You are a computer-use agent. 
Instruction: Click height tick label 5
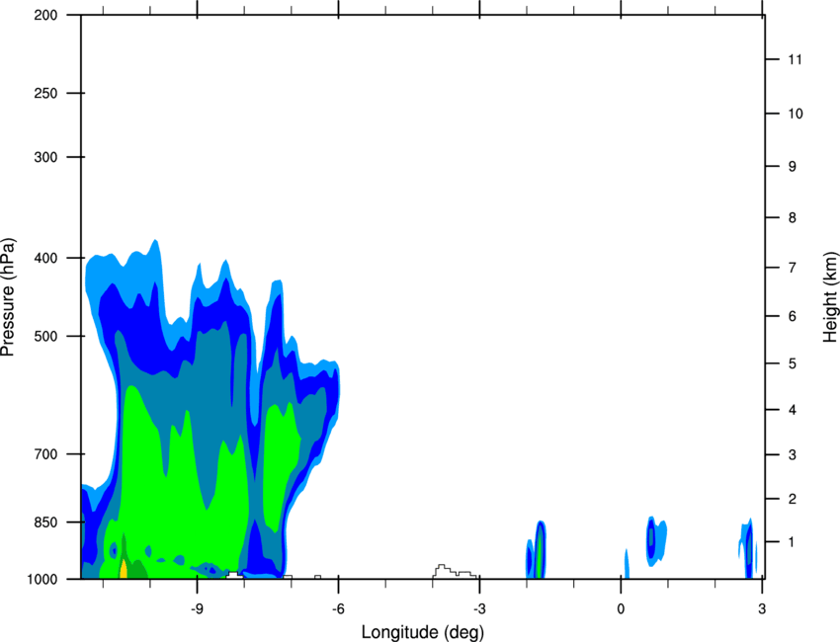[x=793, y=363]
